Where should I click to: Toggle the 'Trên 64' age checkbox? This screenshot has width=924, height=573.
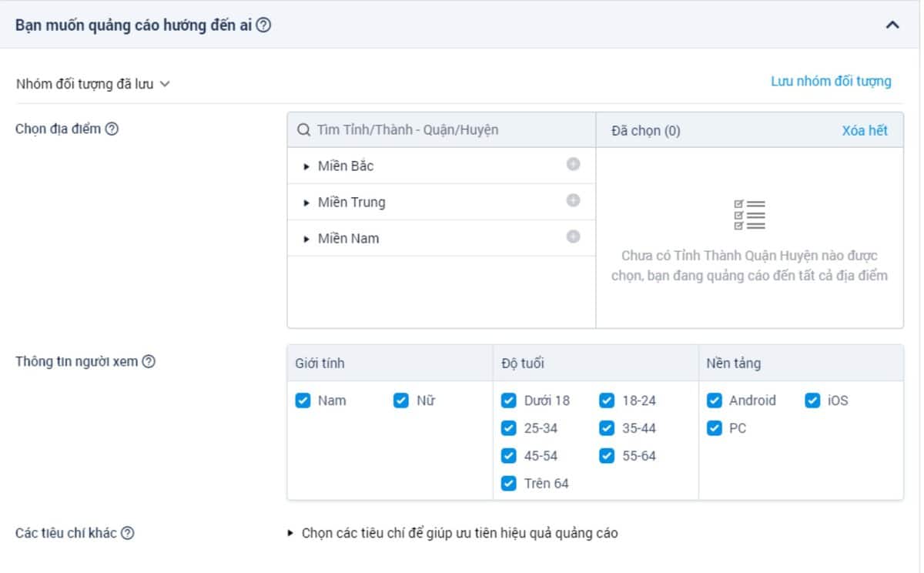(508, 484)
